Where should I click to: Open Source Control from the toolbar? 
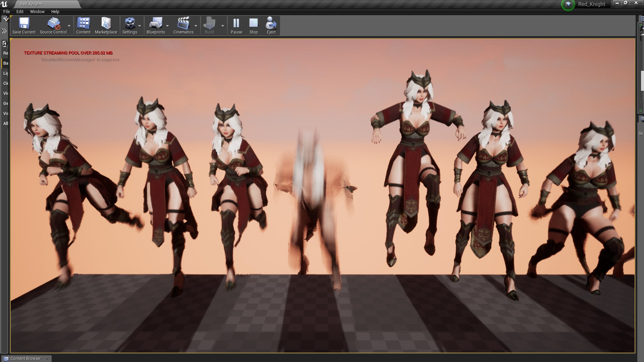(53, 26)
